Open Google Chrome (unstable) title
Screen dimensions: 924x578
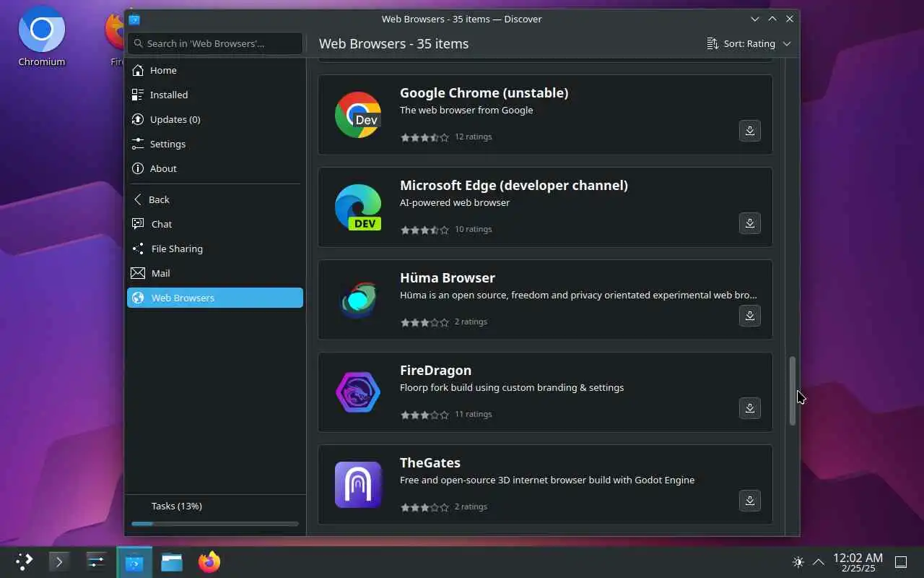pos(484,92)
